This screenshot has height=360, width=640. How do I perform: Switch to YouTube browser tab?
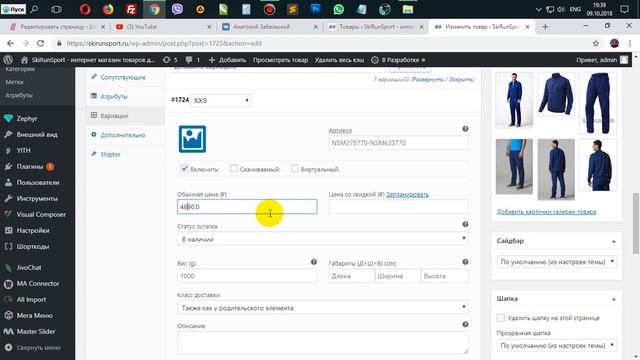click(x=163, y=27)
